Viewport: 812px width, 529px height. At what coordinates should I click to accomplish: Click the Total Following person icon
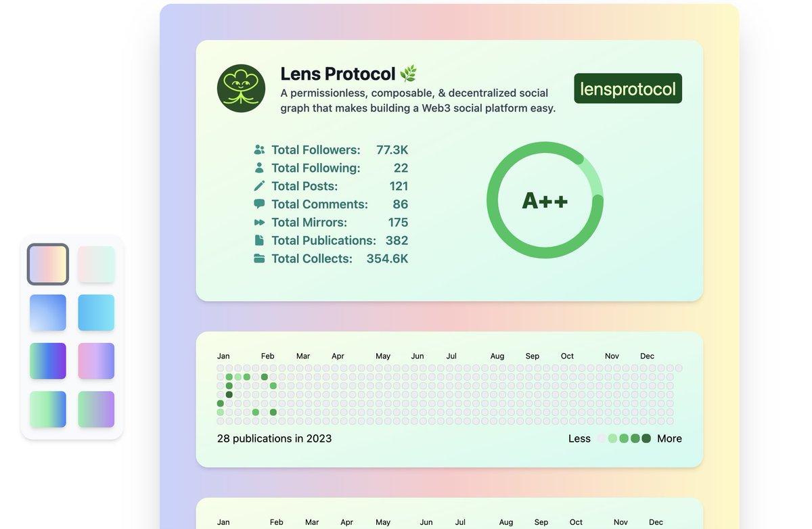pyautogui.click(x=259, y=168)
